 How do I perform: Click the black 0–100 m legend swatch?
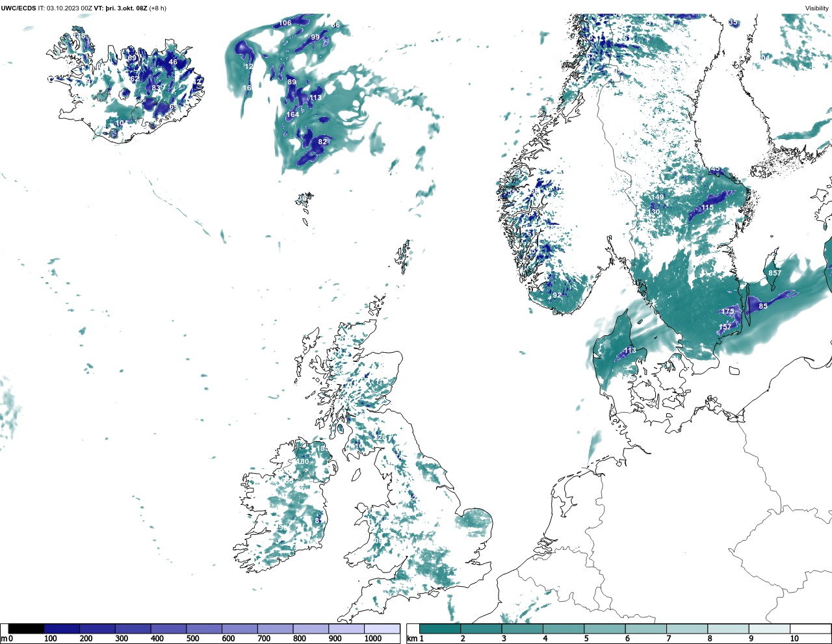tap(27, 629)
